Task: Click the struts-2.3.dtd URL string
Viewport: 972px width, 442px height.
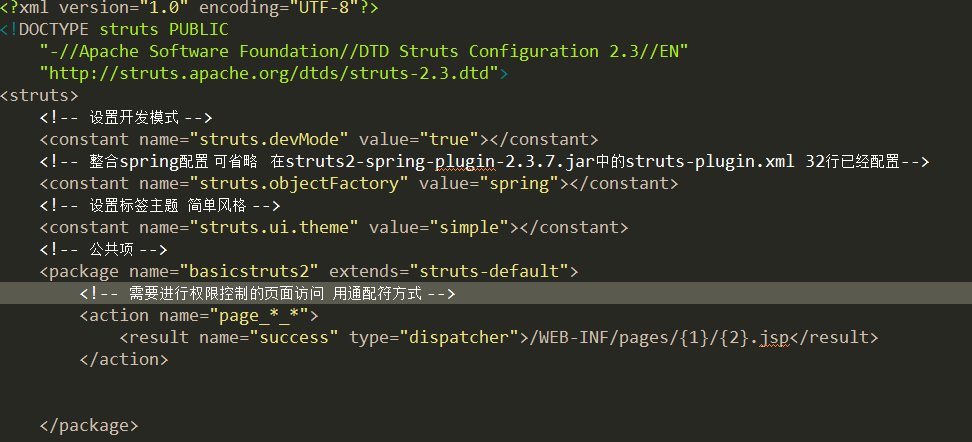Action: (x=270, y=74)
